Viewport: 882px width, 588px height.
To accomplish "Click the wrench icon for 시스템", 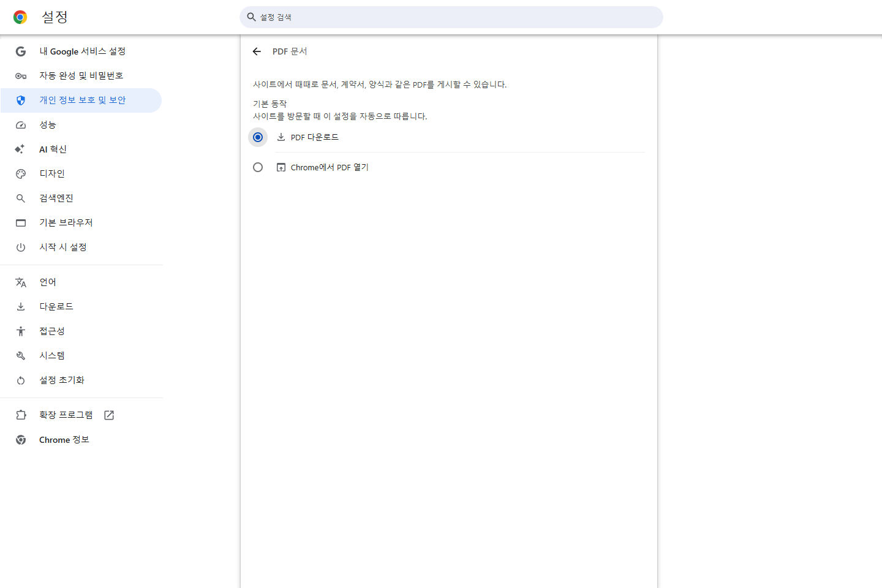I will pos(21,356).
